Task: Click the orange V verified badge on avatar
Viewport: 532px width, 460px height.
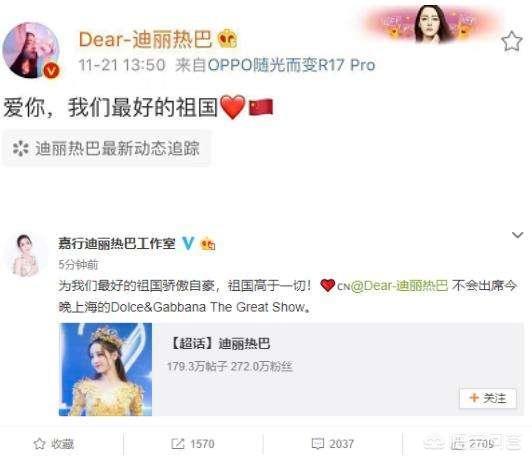Action: (51, 71)
